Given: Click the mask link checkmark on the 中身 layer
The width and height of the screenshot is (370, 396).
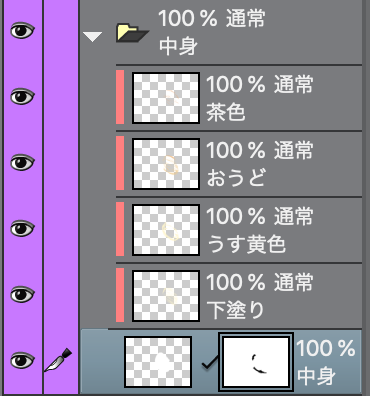Looking at the screenshot, I should (x=210, y=362).
